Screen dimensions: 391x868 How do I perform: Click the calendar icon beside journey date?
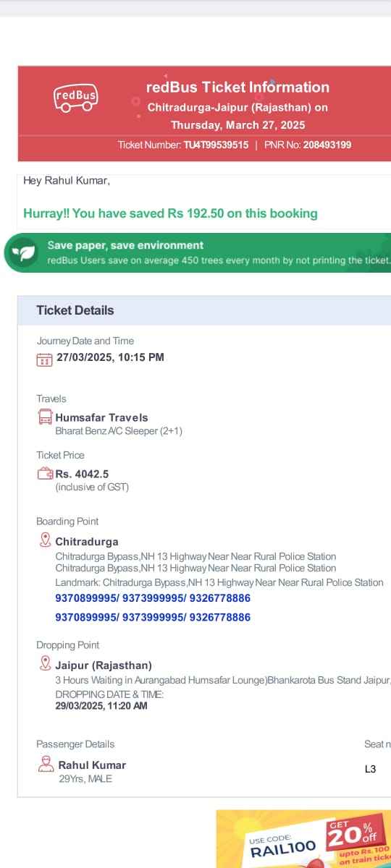[44, 359]
